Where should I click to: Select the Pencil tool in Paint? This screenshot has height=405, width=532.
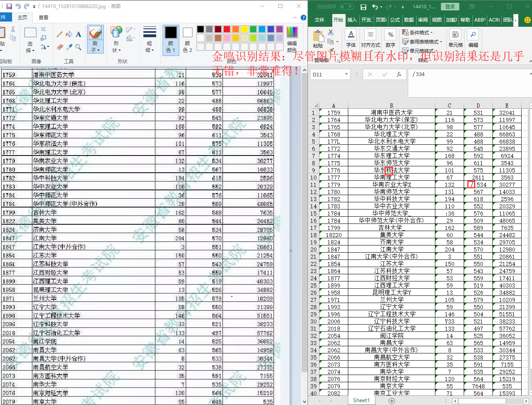60,34
